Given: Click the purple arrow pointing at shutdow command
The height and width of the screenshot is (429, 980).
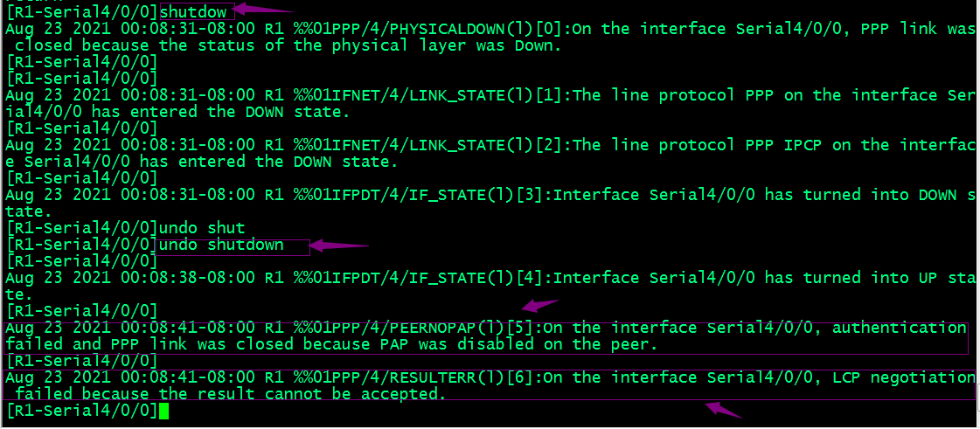Looking at the screenshot, I should 265,9.
